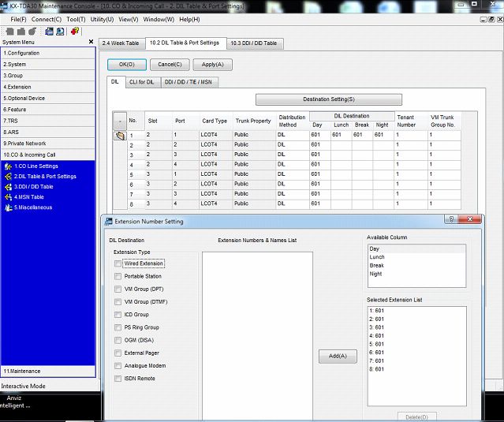Click the OK(O) button
This screenshot has width=504, height=422.
(x=127, y=65)
